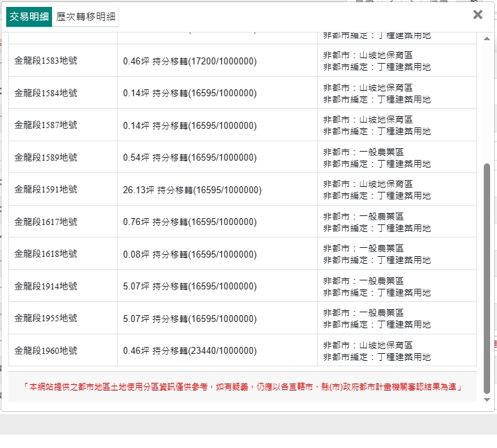Select the 金龍段1960地號 entry
Screen dimensions: 497x448
click(x=46, y=350)
